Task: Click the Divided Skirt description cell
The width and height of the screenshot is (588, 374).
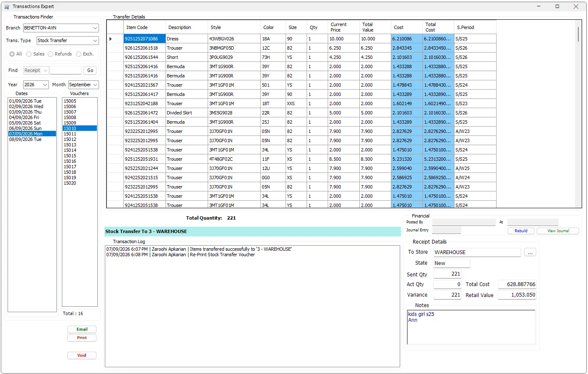Action: (187, 113)
